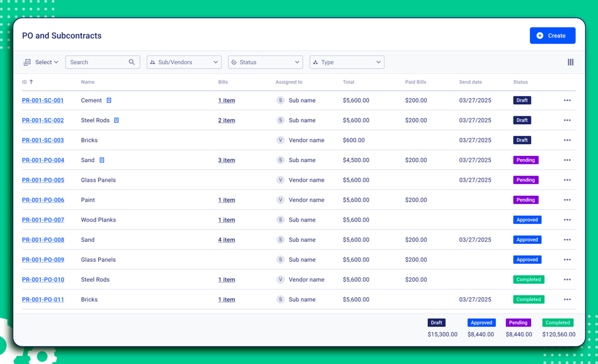
Task: Click the search magnifier icon
Action: pos(132,62)
